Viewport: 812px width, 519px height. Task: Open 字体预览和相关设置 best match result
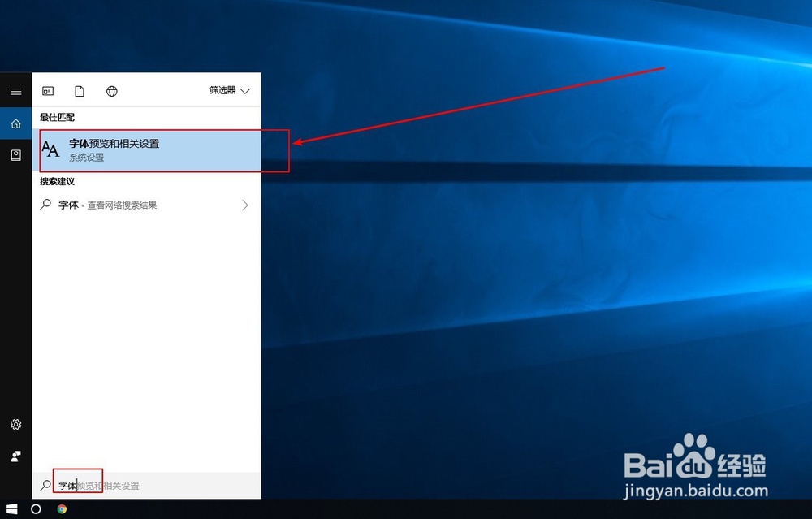tap(146, 150)
